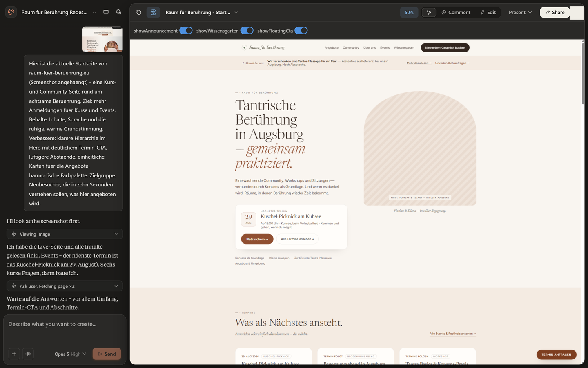Image resolution: width=588 pixels, height=368 pixels.
Task: Open Wissensgarten in site navigation
Action: (x=404, y=48)
